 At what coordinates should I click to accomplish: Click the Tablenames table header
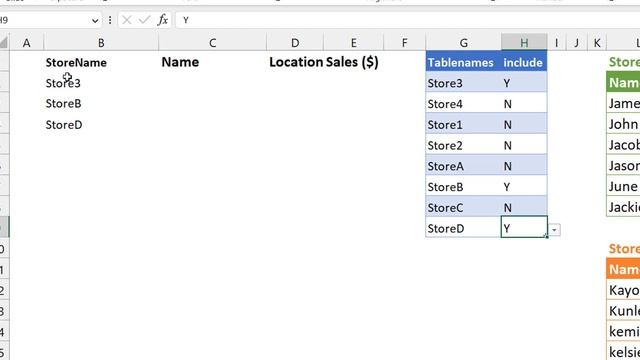pyautogui.click(x=463, y=62)
